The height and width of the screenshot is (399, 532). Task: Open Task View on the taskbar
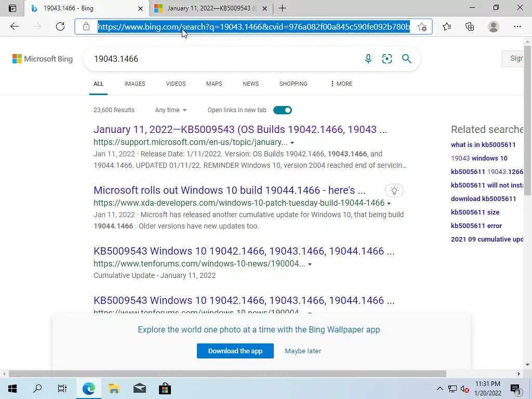pyautogui.click(x=62, y=389)
